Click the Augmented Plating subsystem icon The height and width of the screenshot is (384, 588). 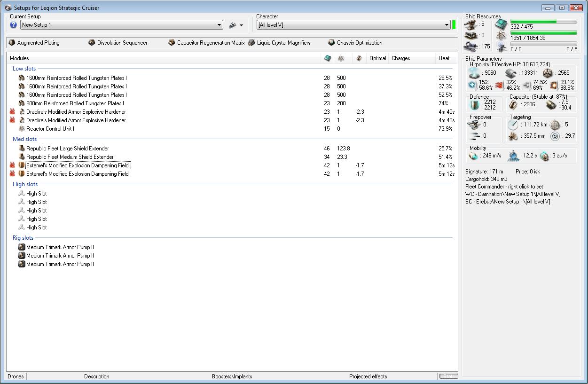pyautogui.click(x=12, y=43)
